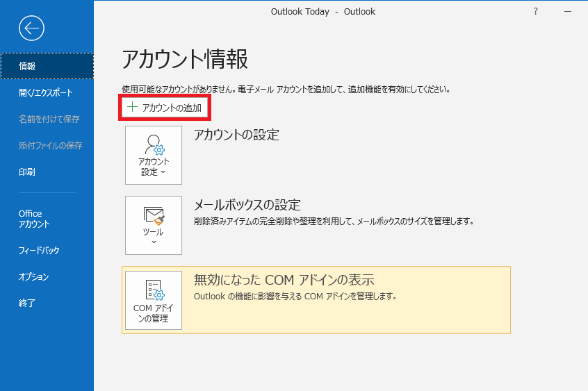Viewport: 588px width, 391px height.
Task: Minimize the Outlook window
Action: (x=568, y=12)
